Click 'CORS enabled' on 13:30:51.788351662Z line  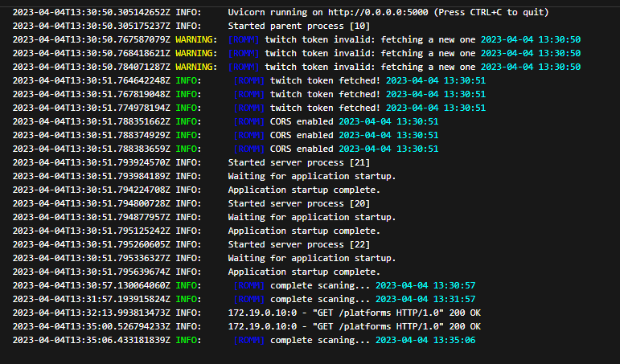tap(302, 121)
